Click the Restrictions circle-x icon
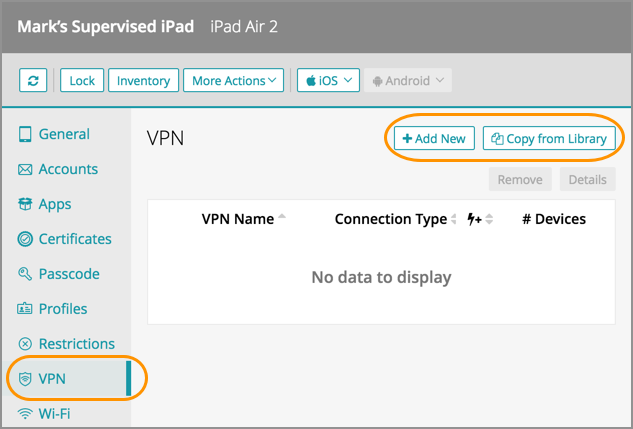Screen dimensions: 633x429 click(26, 344)
